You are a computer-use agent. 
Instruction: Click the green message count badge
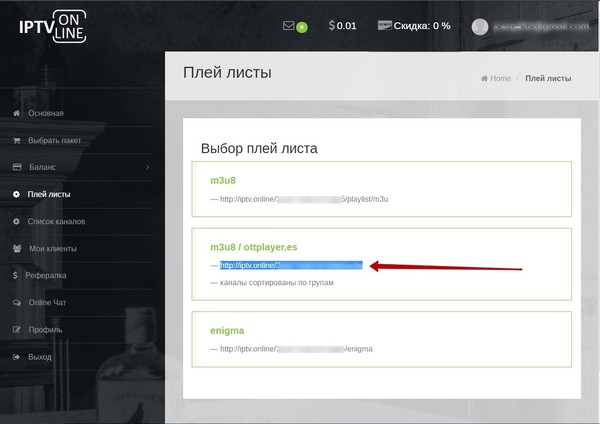coord(302,27)
